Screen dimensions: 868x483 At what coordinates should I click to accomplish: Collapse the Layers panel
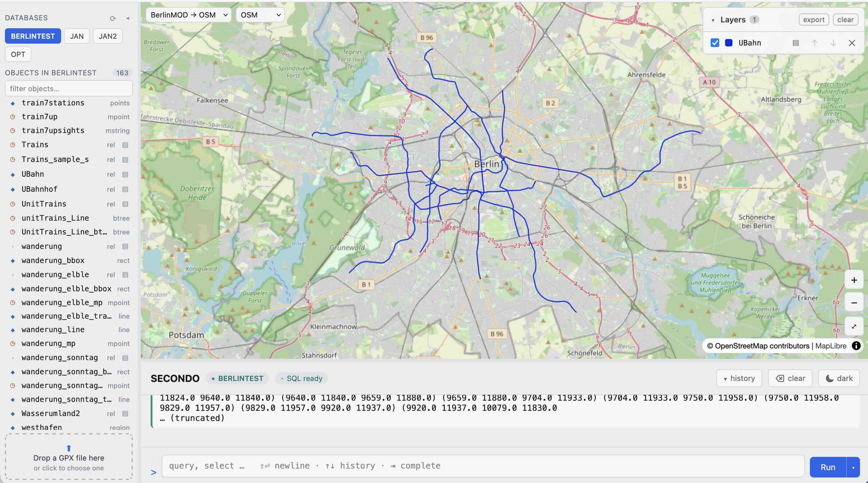(713, 20)
